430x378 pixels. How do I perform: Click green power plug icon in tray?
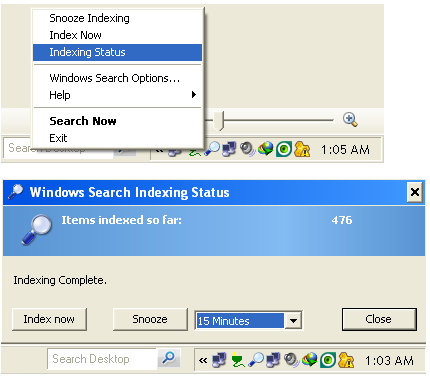238,360
